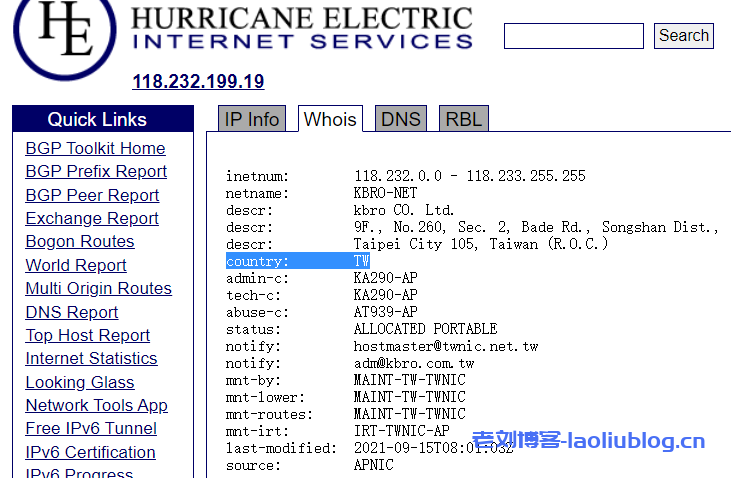This screenshot has width=731, height=478.
Task: Click the address line 9F., No.260
Action: coord(536,227)
